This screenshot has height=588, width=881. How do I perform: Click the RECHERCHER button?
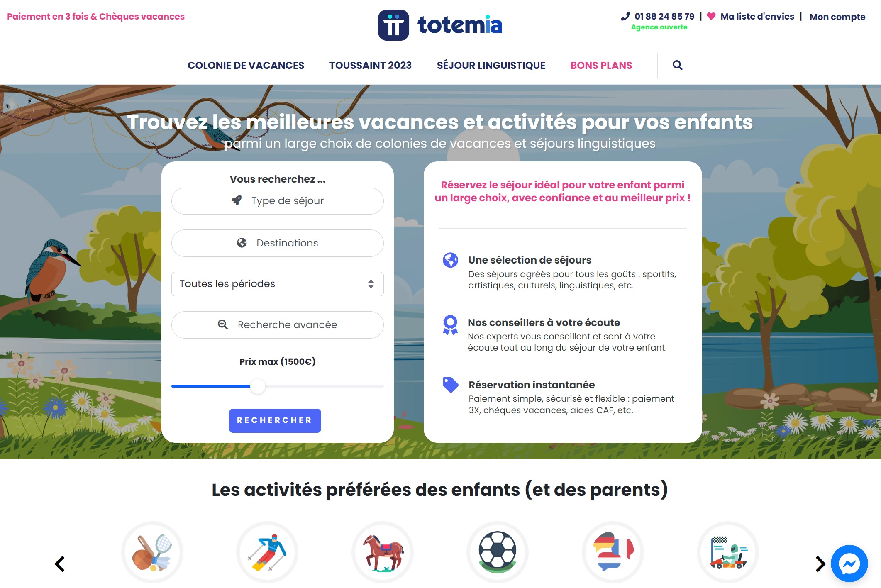pos(275,420)
